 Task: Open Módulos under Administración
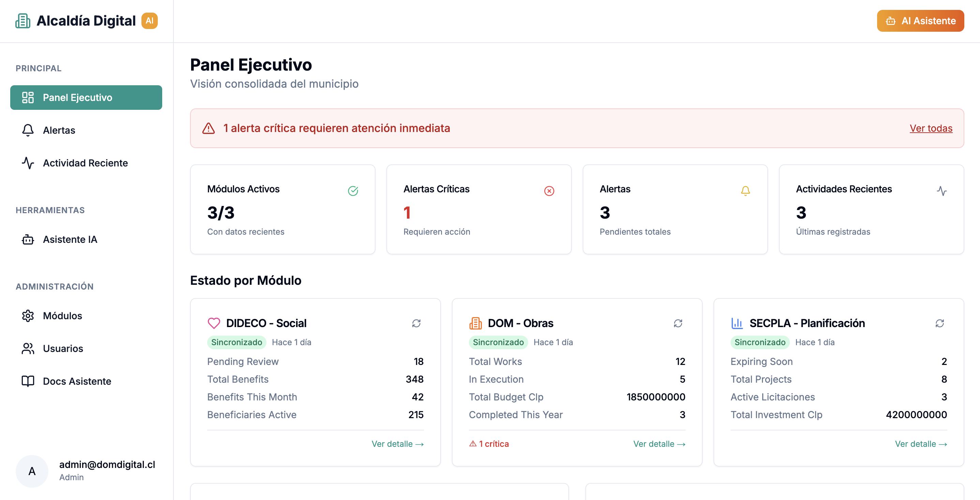86,316
